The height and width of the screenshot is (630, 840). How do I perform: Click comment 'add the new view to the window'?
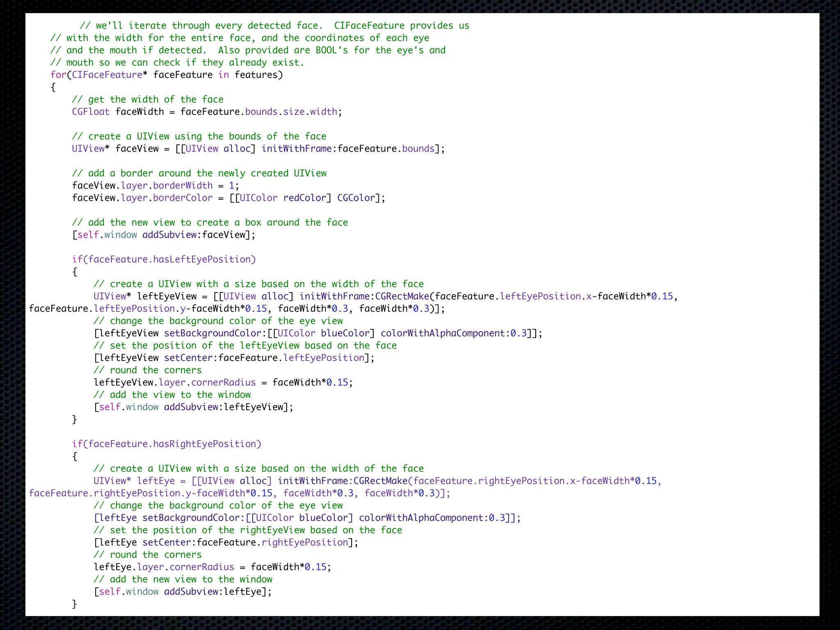[183, 579]
